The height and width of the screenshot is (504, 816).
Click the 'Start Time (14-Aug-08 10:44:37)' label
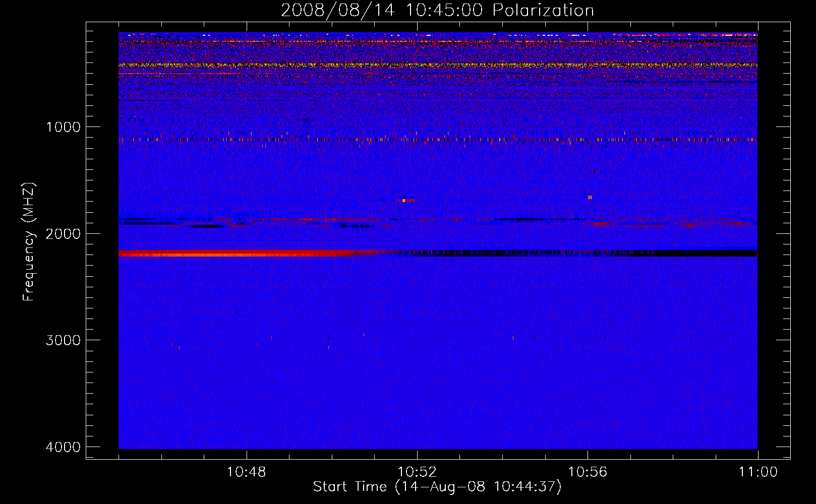437,487
